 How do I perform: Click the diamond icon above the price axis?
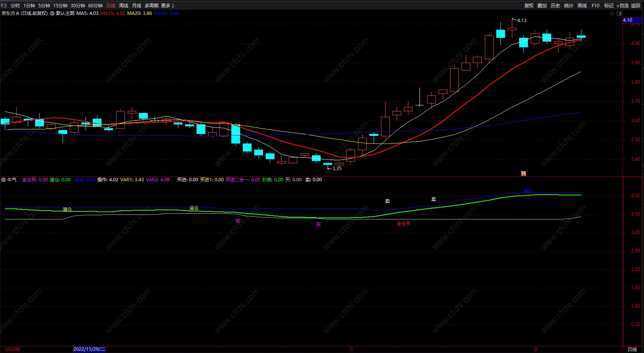pyautogui.click(x=612, y=13)
